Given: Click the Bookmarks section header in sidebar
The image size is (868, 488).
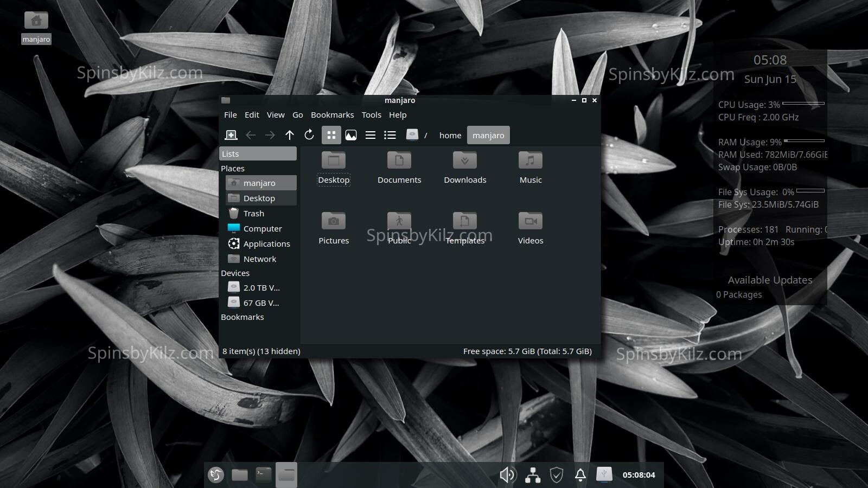Looking at the screenshot, I should (242, 317).
